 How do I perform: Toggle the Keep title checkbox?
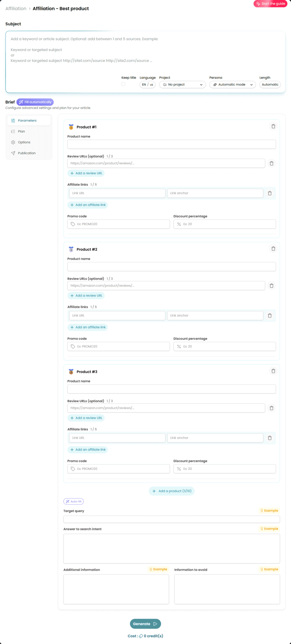pos(123,84)
